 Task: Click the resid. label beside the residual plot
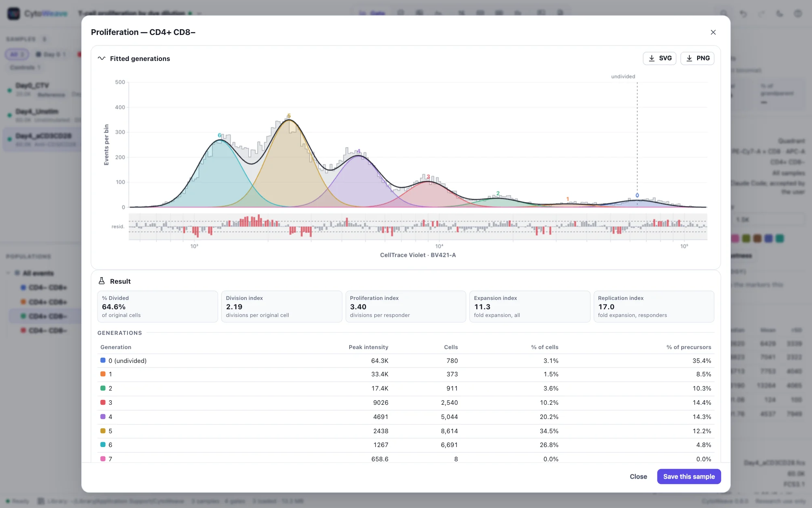click(x=118, y=226)
